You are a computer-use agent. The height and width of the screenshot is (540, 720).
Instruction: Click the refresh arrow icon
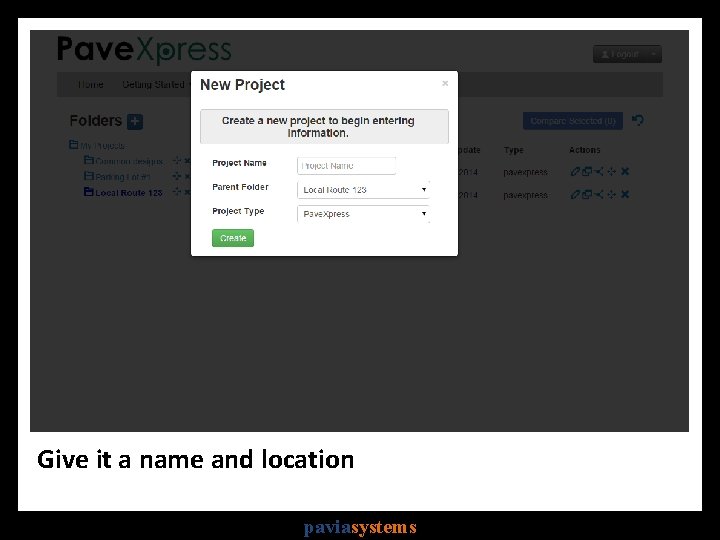(x=638, y=120)
